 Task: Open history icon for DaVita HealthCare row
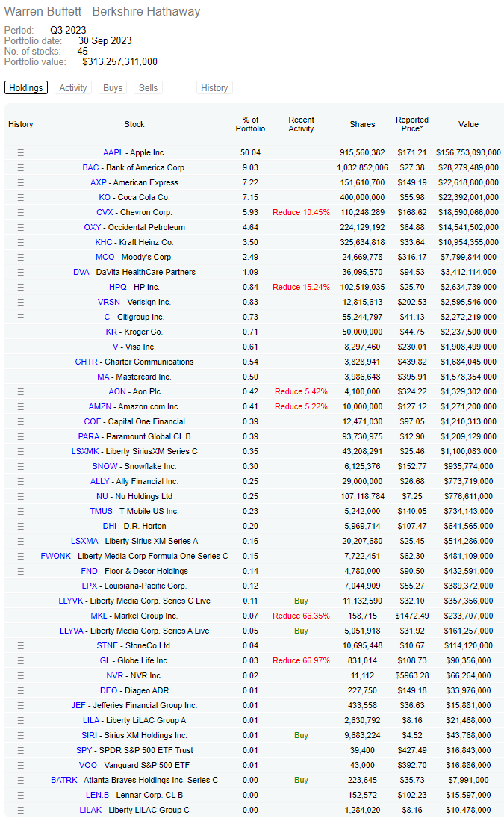click(21, 272)
